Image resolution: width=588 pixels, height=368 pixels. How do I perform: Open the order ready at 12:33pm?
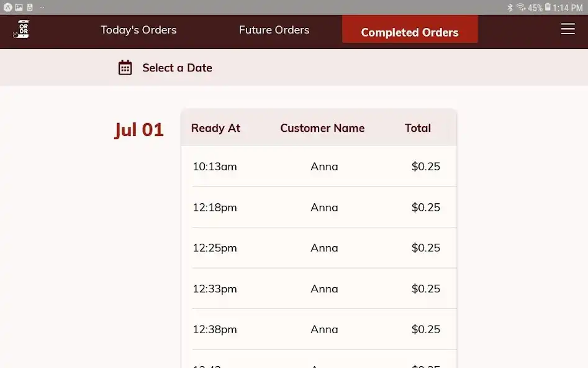pos(323,288)
